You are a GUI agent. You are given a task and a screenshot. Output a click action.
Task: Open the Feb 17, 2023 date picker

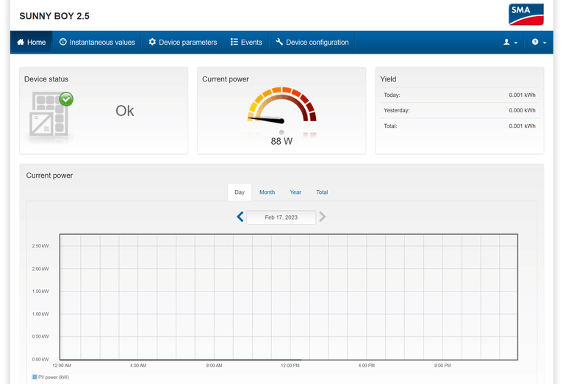pyautogui.click(x=281, y=217)
